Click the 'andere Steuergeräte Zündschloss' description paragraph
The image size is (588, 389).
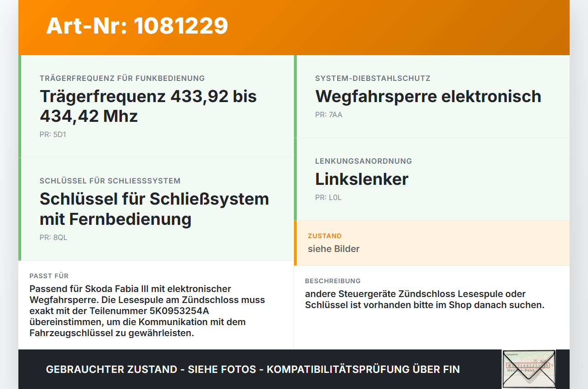[x=424, y=299]
